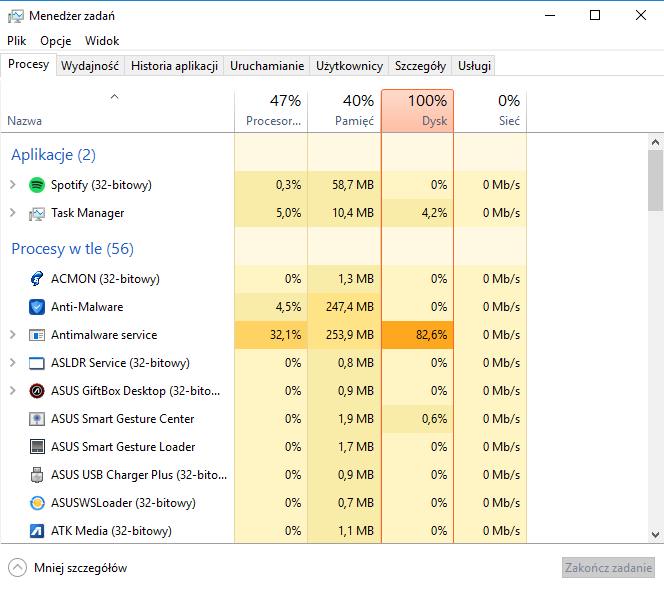Click the scrollbar up arrow
Image resolution: width=664 pixels, height=589 pixels.
coord(655,142)
